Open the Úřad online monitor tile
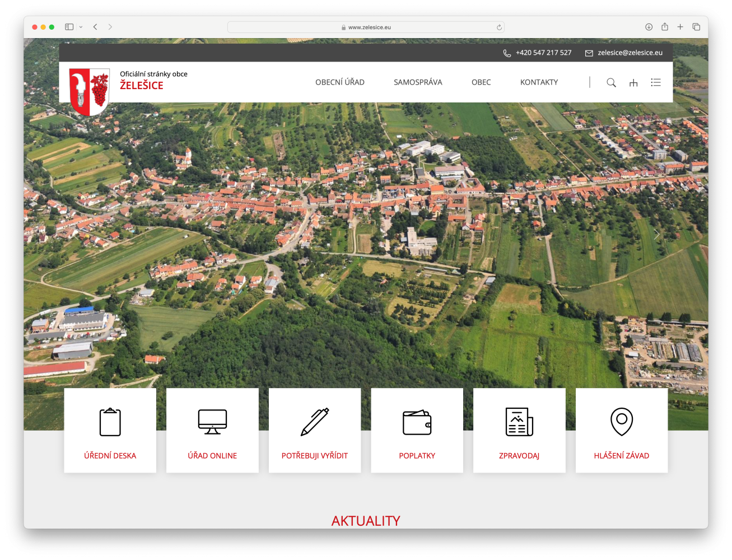 click(212, 430)
